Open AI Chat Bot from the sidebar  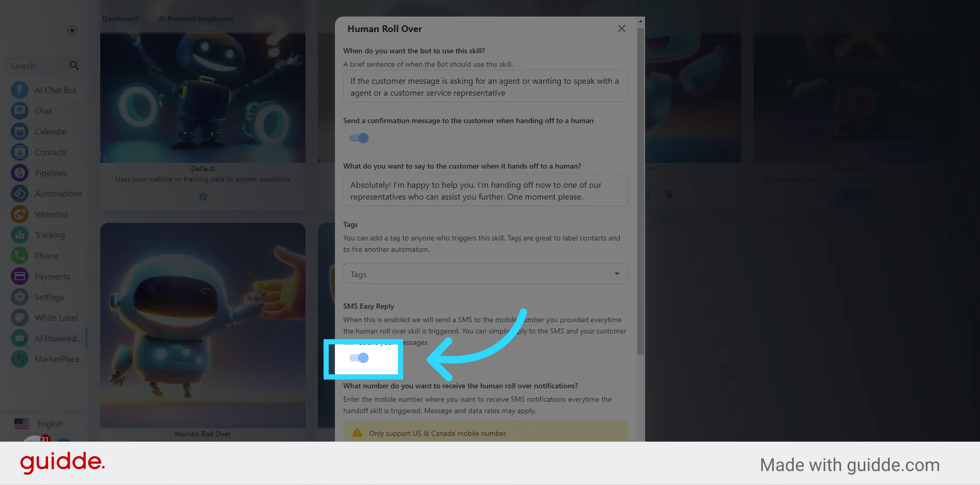pos(44,90)
